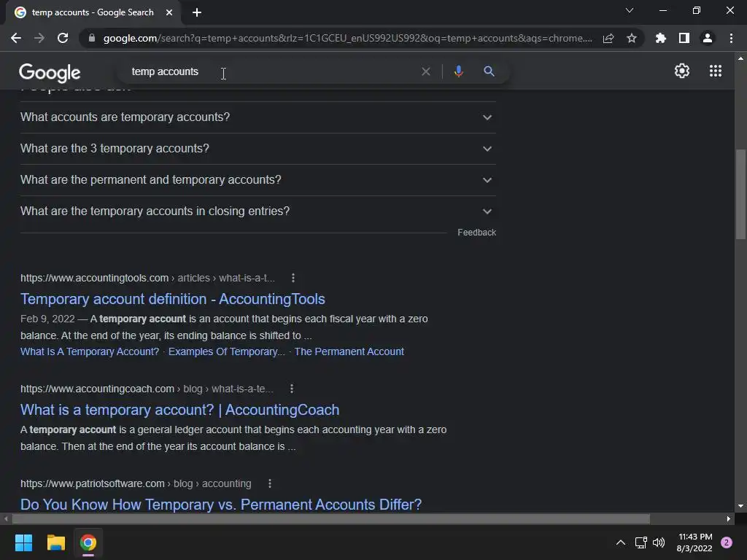The image size is (747, 560).
Task: View site info via lock icon
Action: [x=92, y=38]
